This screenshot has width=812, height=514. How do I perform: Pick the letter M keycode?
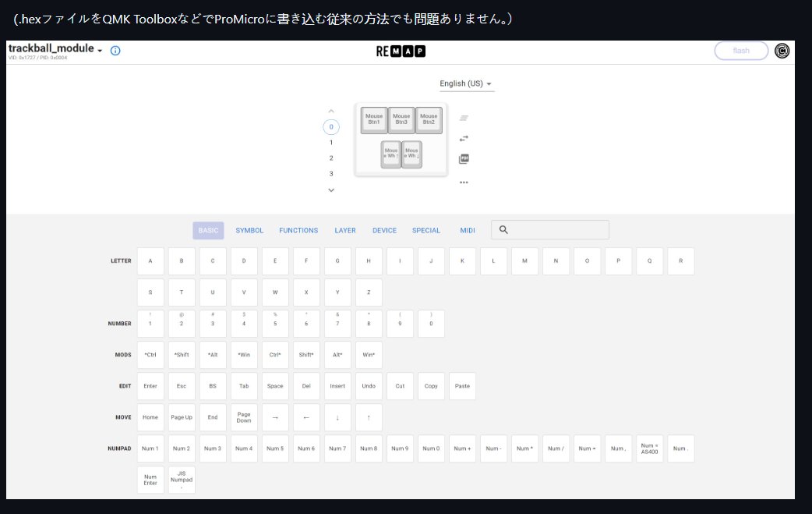524,261
